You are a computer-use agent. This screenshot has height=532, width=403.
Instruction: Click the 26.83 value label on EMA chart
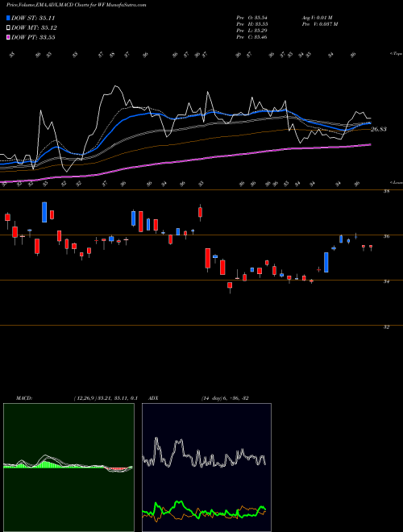[379, 129]
